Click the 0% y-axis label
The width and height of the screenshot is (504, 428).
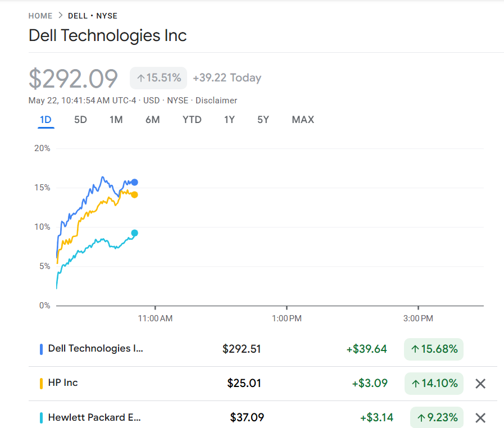click(x=45, y=306)
